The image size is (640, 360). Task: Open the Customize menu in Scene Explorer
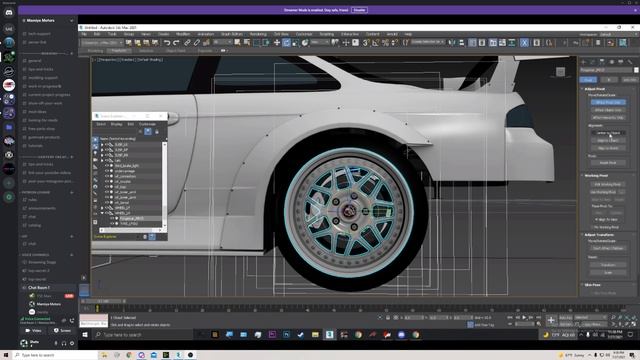147,124
